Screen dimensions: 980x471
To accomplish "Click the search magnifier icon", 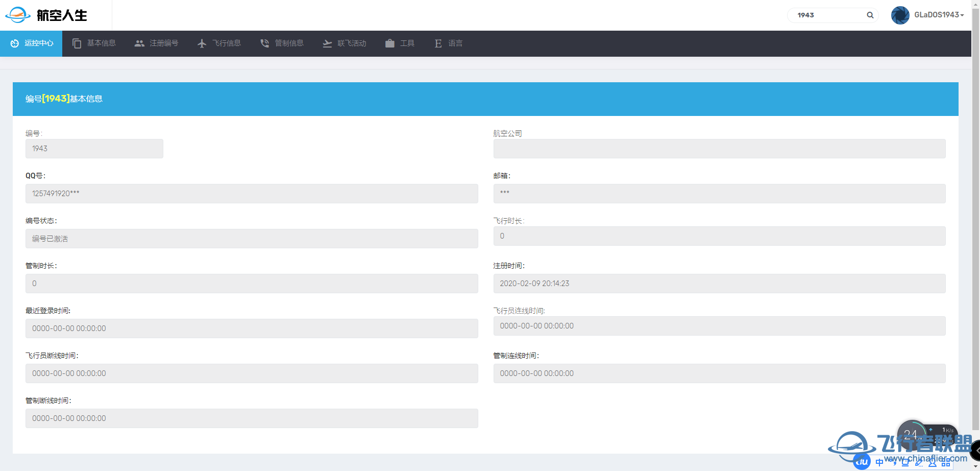I will (x=870, y=15).
